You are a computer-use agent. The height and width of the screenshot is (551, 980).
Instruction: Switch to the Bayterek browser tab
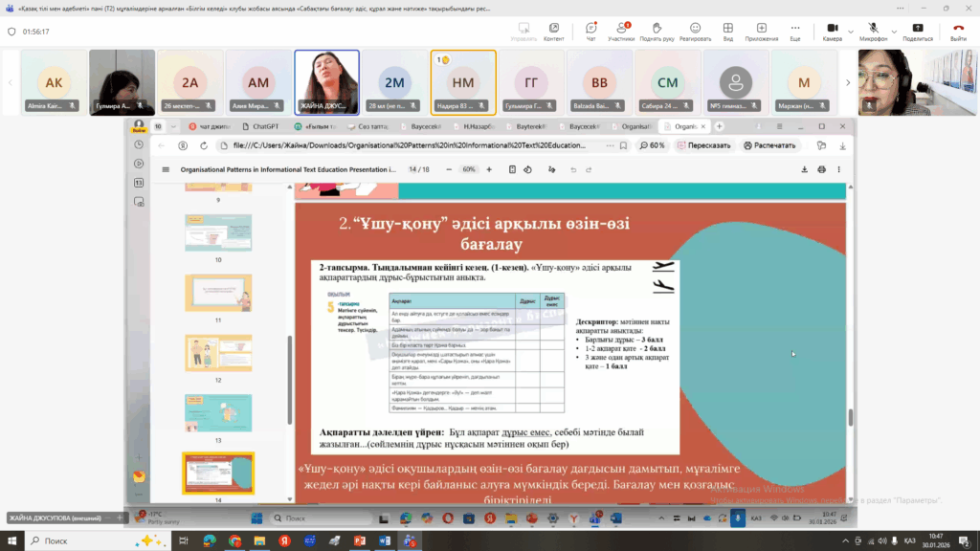519,126
